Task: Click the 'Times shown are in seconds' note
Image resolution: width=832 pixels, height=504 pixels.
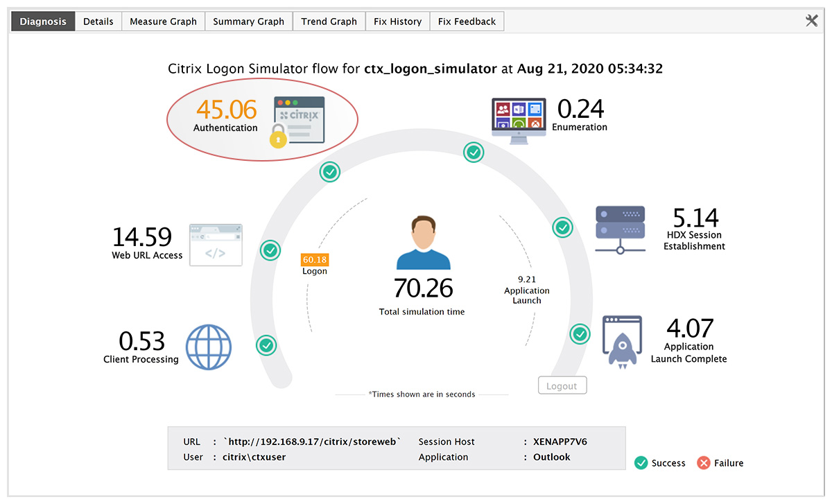Action: [422, 394]
